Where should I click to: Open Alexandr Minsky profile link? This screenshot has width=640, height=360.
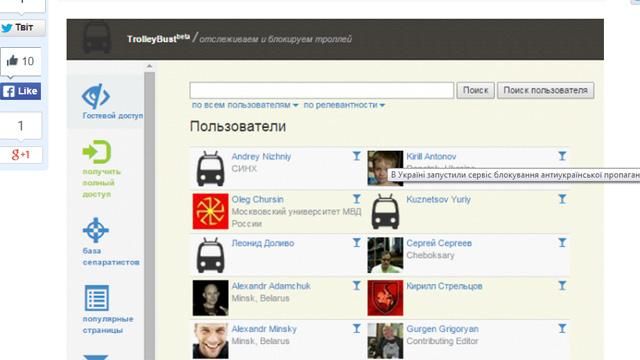(x=264, y=329)
